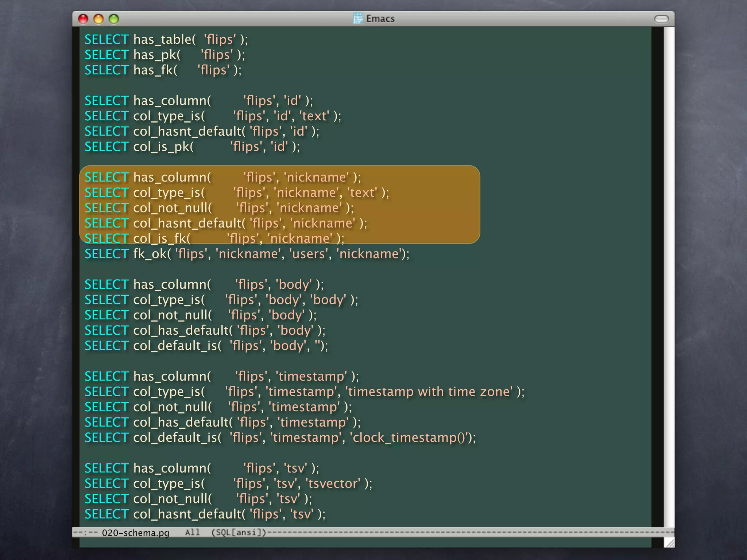
Task: Place cursor on has_fk( 'flips' ) line
Action: [163, 70]
